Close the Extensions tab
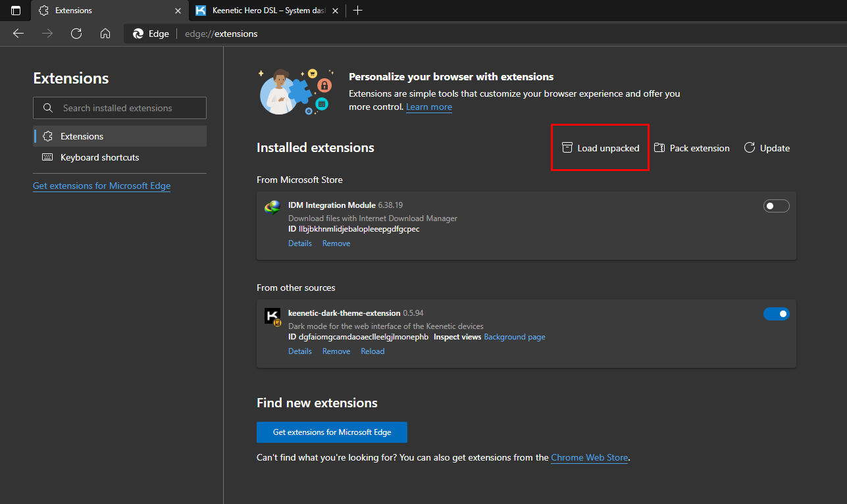 pyautogui.click(x=178, y=11)
